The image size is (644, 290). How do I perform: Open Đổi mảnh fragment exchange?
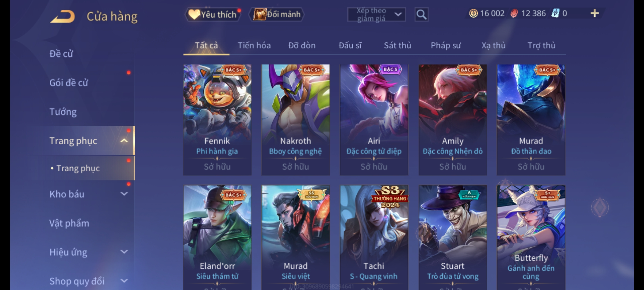pyautogui.click(x=277, y=15)
